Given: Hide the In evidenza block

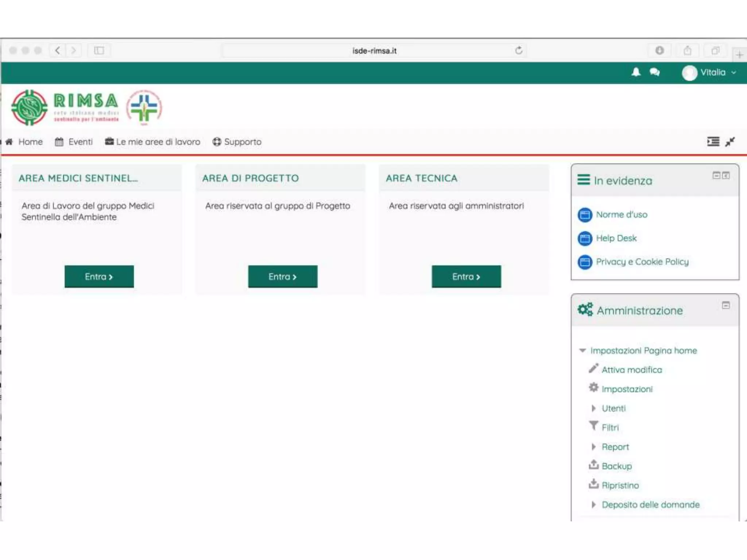Looking at the screenshot, I should (716, 176).
